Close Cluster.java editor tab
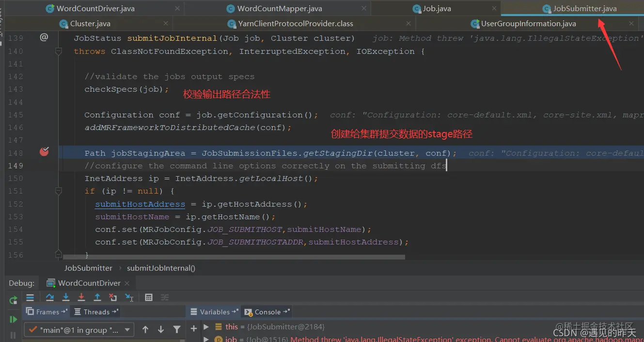 click(166, 23)
